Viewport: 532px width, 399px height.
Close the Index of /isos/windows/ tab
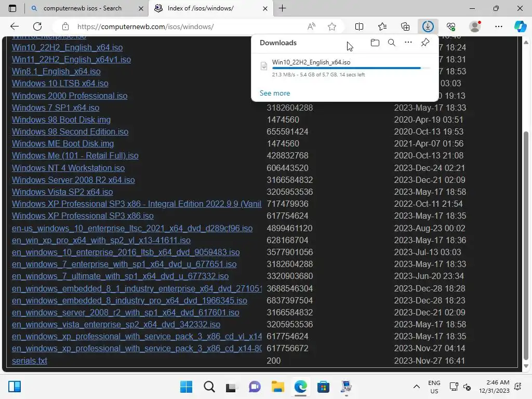(x=265, y=8)
